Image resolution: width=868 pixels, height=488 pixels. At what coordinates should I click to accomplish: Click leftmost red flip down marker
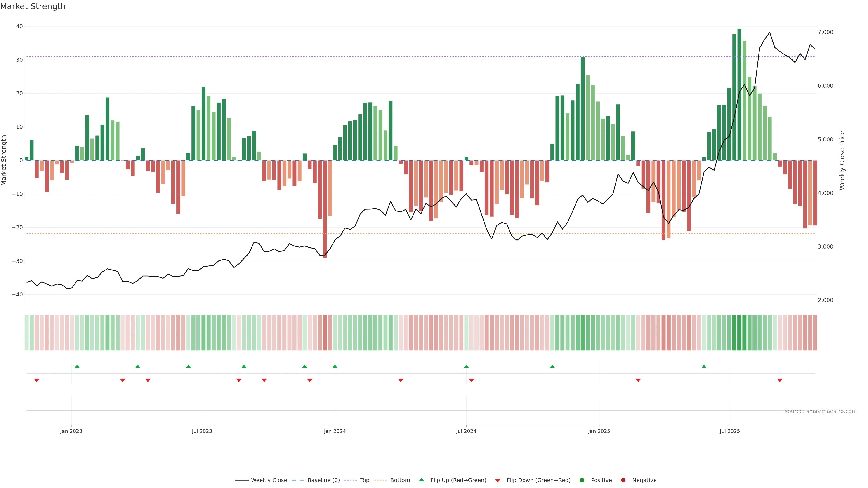pos(37,380)
